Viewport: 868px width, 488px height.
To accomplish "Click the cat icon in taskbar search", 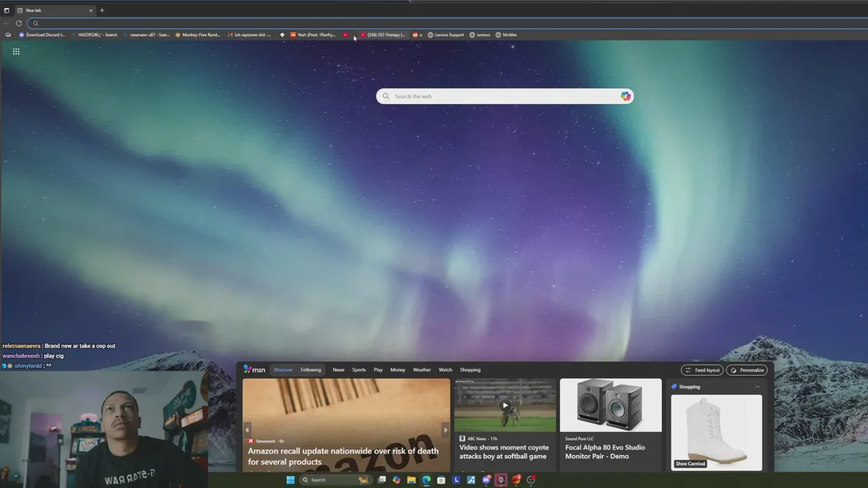I will coord(364,480).
